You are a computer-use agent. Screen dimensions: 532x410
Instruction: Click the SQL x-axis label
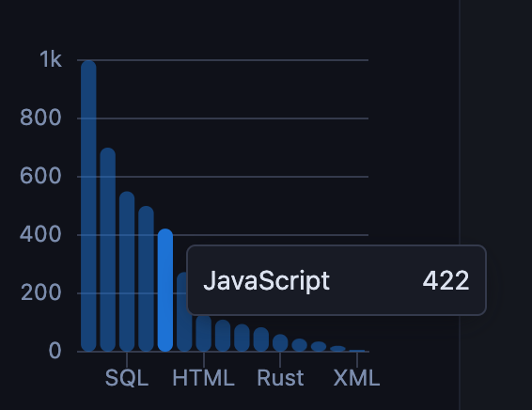pyautogui.click(x=127, y=378)
